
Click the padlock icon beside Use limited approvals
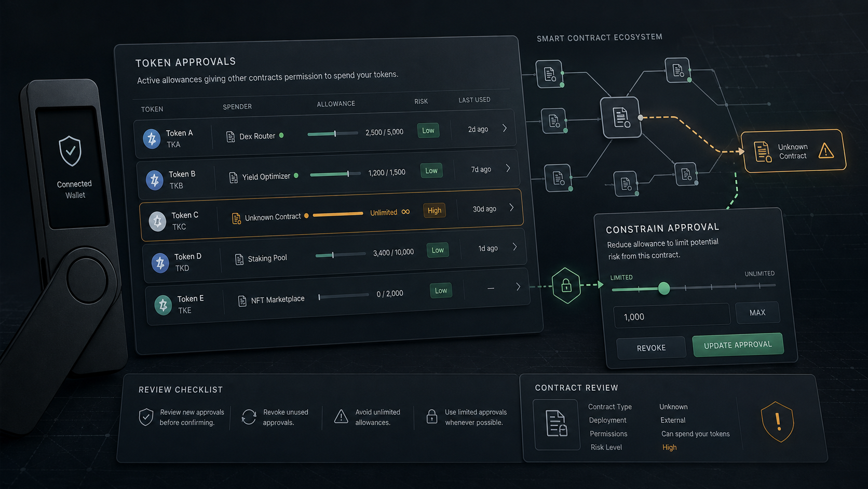pos(431,416)
